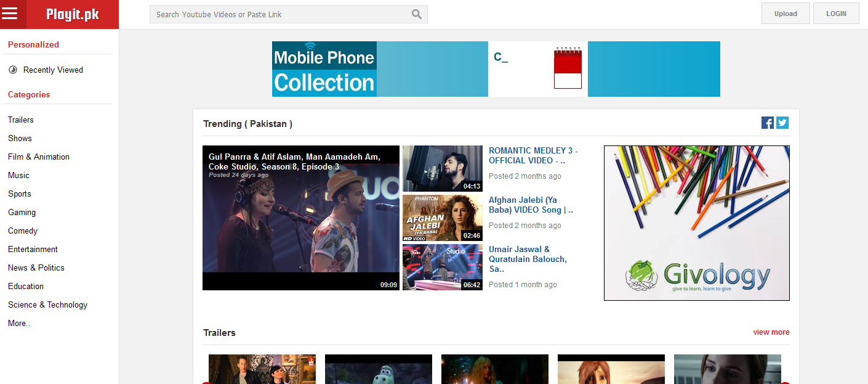Viewport: 868px width, 384px height.
Task: Open the Comedy category
Action: [x=23, y=231]
